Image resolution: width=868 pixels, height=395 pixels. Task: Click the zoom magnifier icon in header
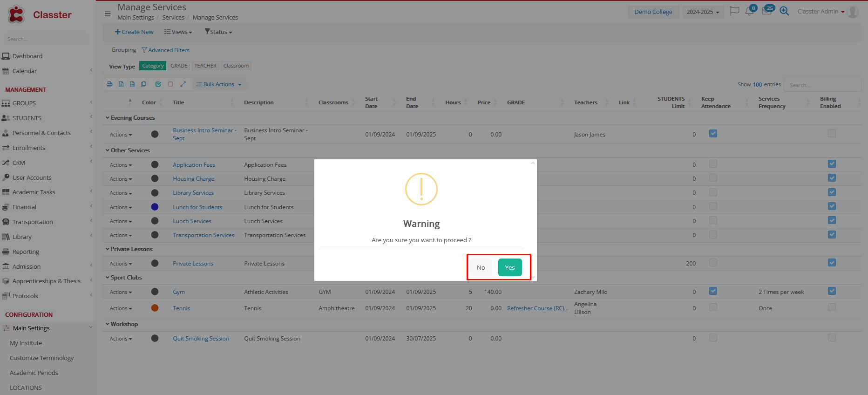click(x=784, y=11)
